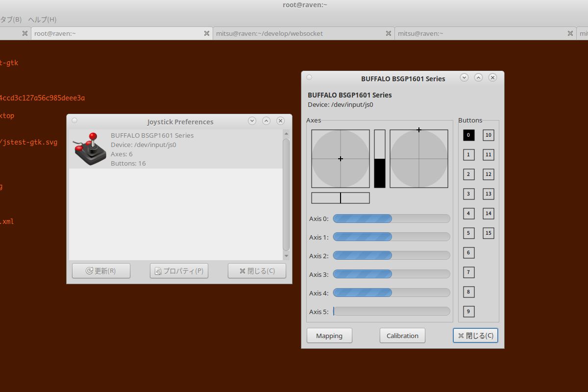Maximize the BUFFALO BSGP1601 Series window
Viewport: 588px width, 392px height.
(x=478, y=77)
